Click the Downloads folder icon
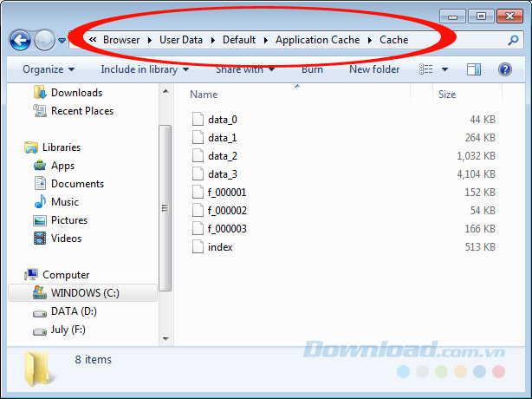 tap(40, 92)
